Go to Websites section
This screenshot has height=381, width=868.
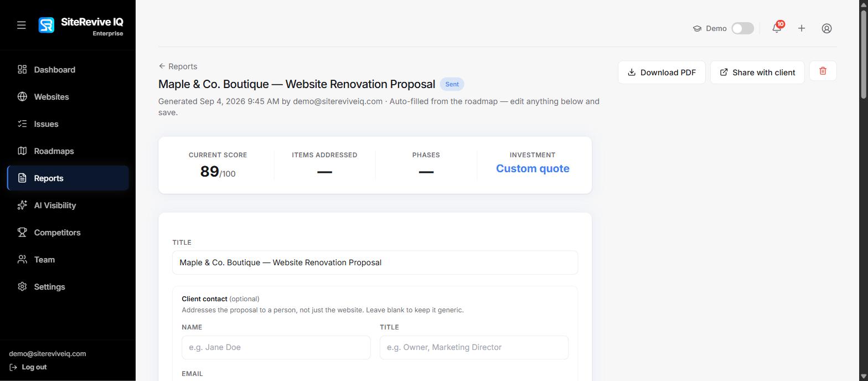coord(68,96)
